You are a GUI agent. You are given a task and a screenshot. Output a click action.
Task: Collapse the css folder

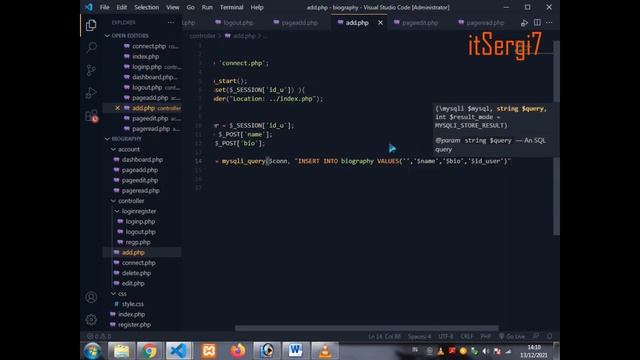[x=122, y=293]
